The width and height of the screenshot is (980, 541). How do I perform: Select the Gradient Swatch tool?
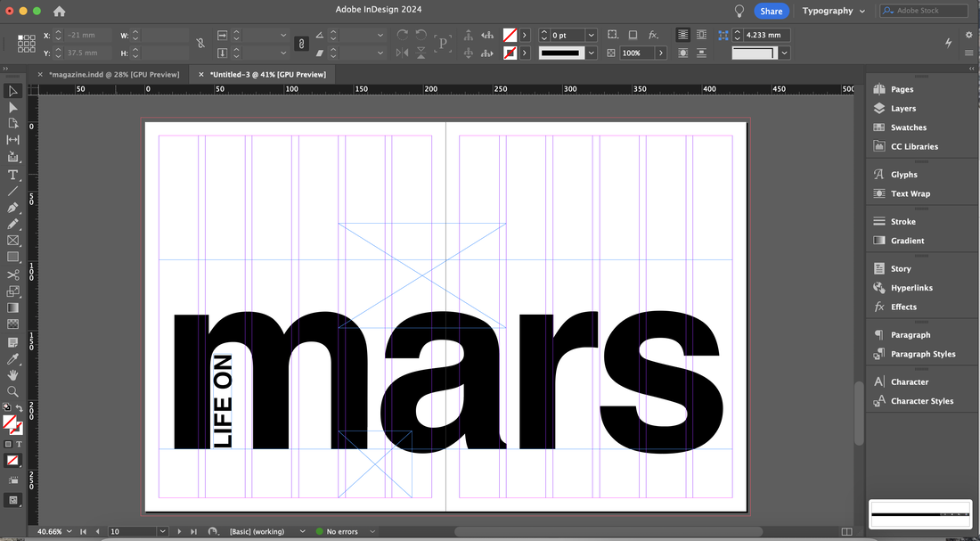12,307
